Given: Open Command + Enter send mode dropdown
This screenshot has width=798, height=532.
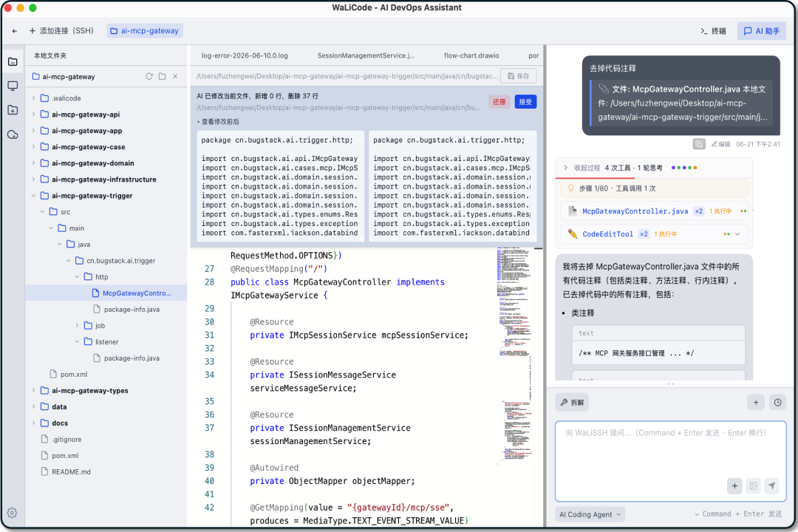Looking at the screenshot, I should coord(738,514).
